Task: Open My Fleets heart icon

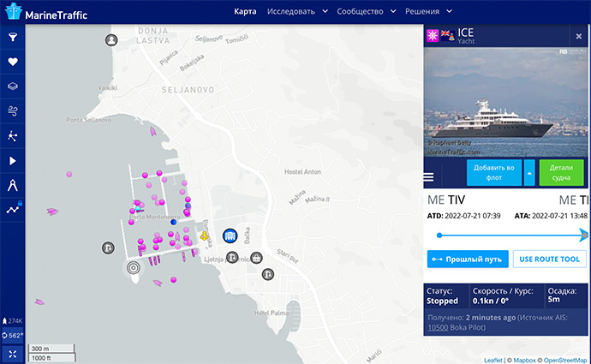Action: click(x=12, y=62)
